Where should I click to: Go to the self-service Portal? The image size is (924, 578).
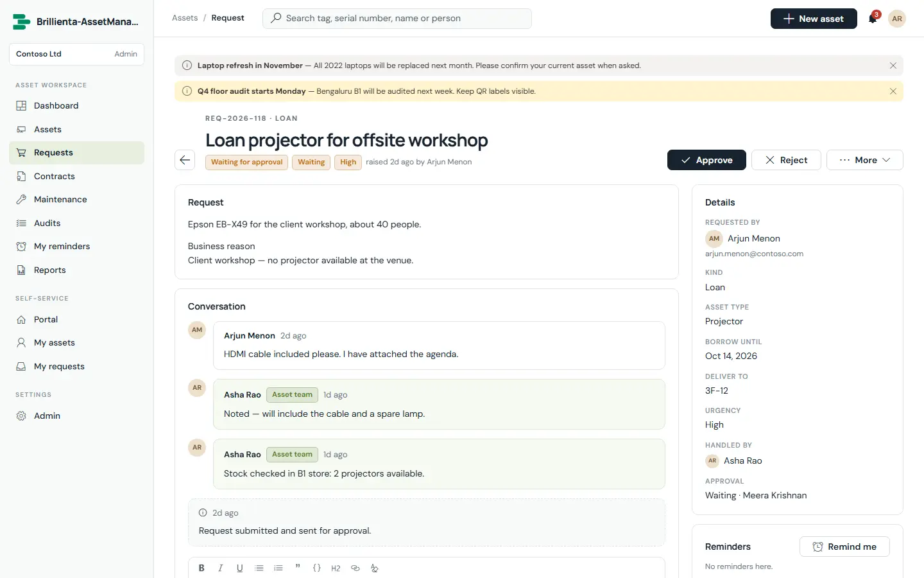tap(77, 319)
